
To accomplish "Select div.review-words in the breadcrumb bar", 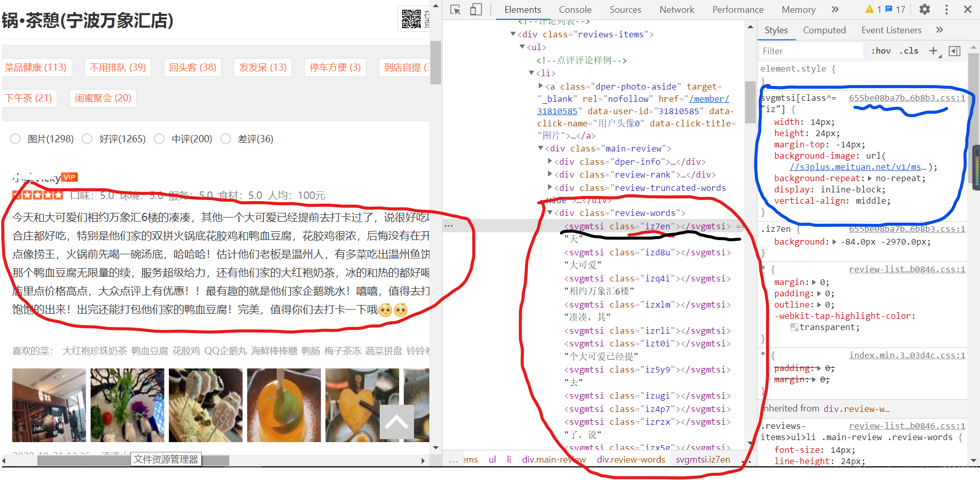I will pyautogui.click(x=630, y=459).
